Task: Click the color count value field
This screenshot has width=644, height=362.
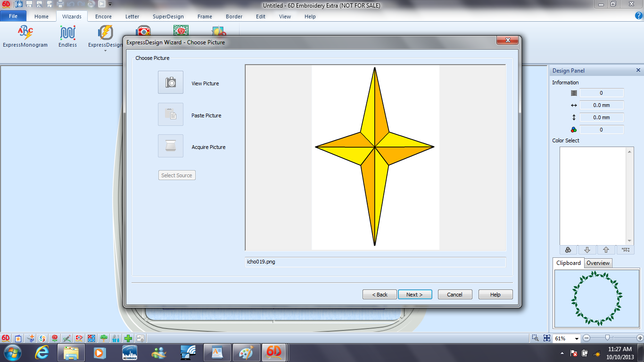Action: point(602,130)
